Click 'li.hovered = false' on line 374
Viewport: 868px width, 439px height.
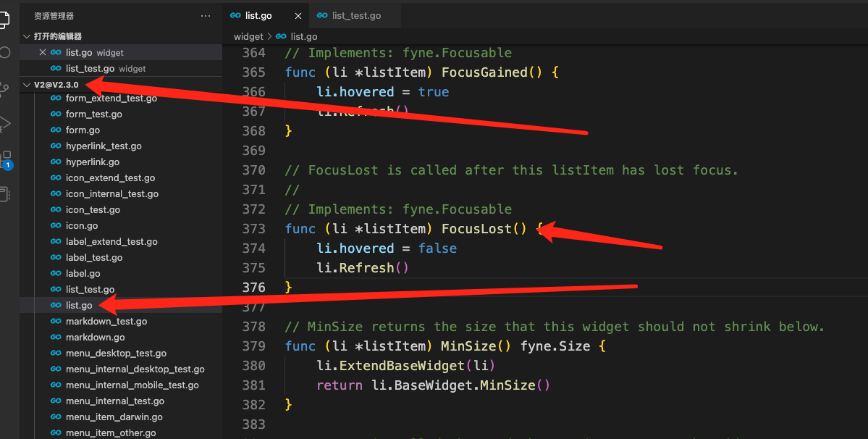pos(387,248)
